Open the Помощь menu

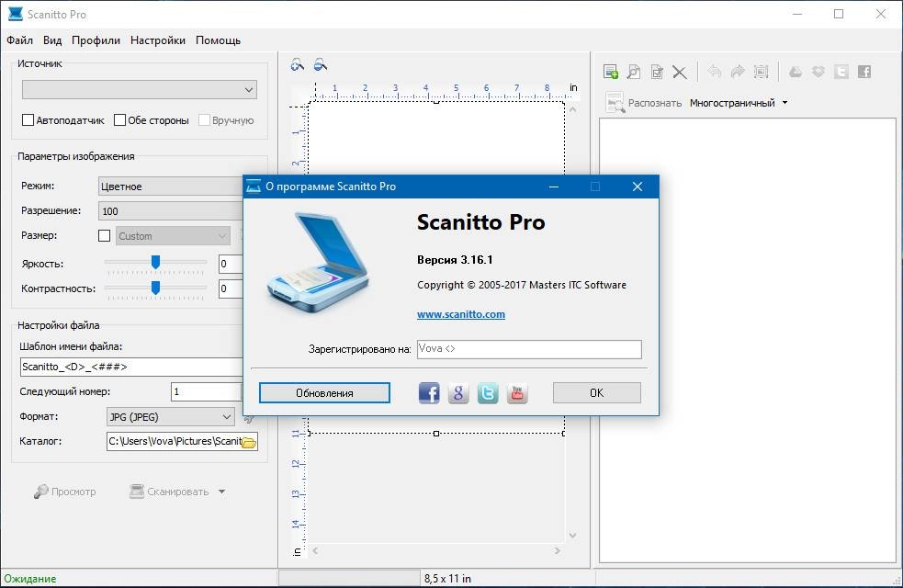[219, 40]
